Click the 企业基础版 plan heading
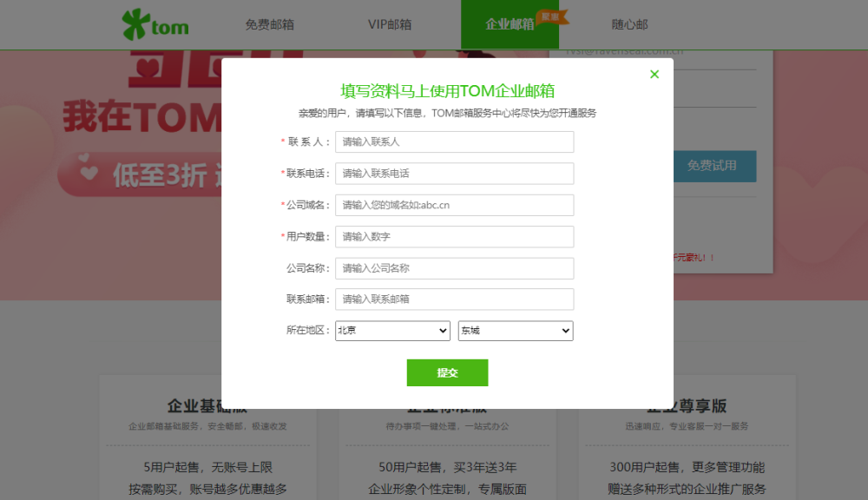Image resolution: width=868 pixels, height=500 pixels. [x=207, y=405]
